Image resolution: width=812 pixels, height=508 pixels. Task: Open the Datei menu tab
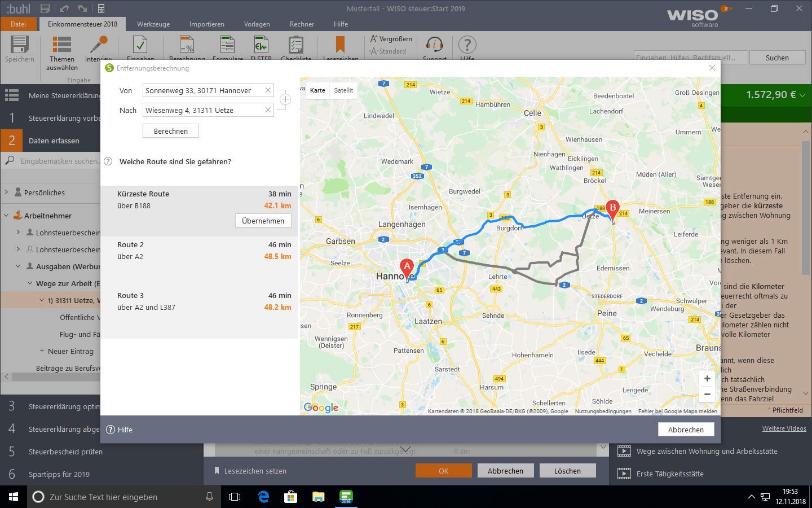point(18,24)
